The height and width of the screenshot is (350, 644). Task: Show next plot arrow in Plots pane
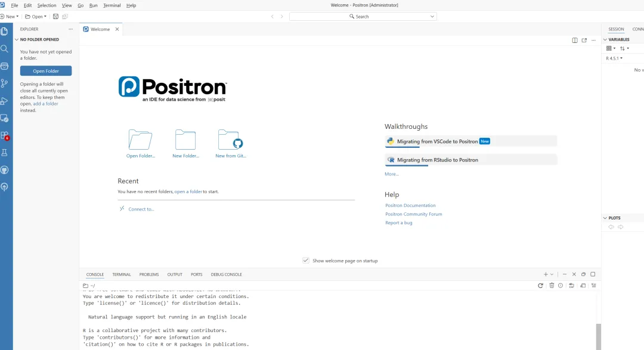[621, 227]
